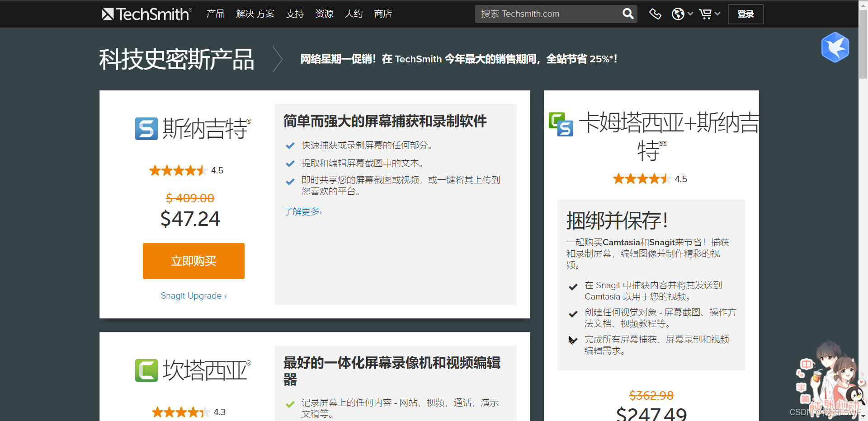Viewport: 868px width, 421px height.
Task: Click the 登录 login button
Action: tap(745, 14)
